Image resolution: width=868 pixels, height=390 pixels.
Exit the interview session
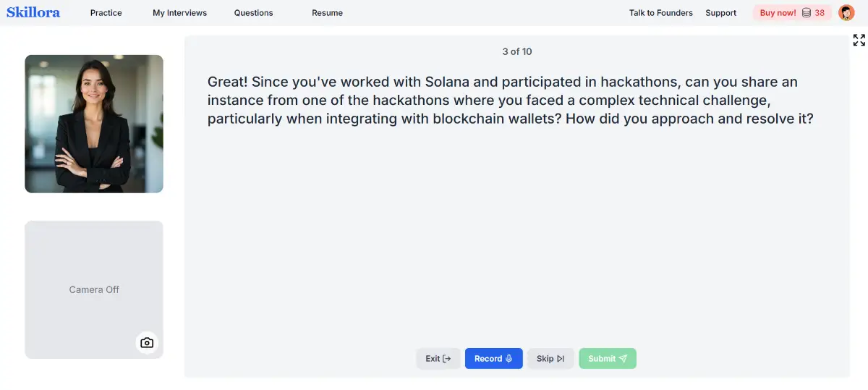[438, 359]
